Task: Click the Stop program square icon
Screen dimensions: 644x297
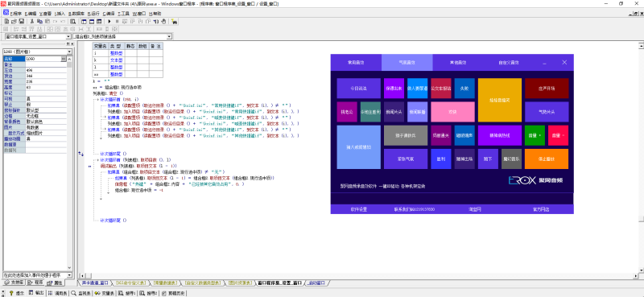Action: click(x=117, y=22)
